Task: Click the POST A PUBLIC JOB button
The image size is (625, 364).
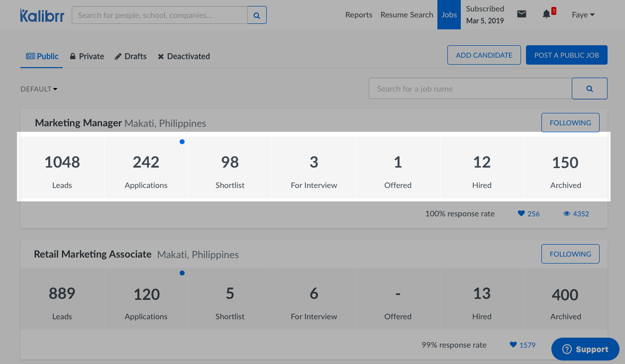Action: point(566,55)
